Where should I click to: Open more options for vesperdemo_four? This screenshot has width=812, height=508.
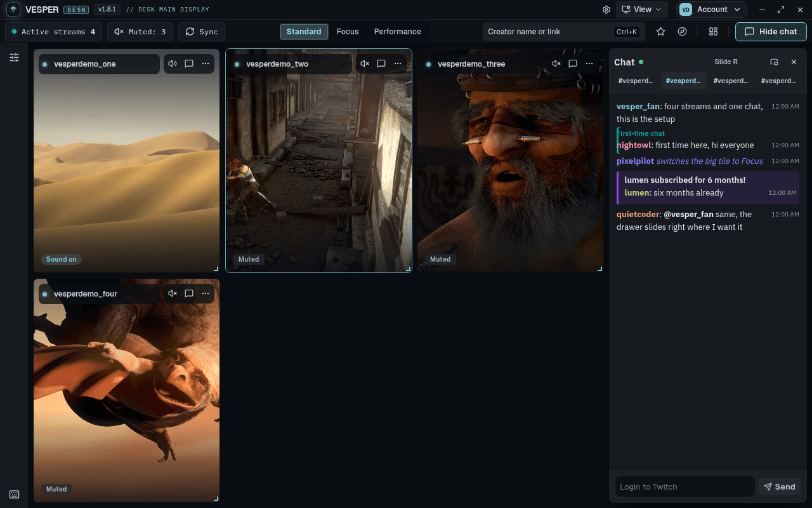[x=206, y=293]
